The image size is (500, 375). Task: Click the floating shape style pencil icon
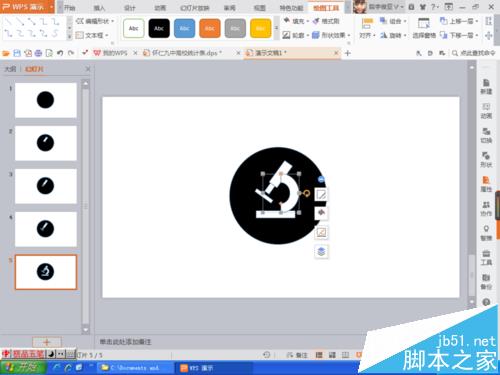pos(321,195)
